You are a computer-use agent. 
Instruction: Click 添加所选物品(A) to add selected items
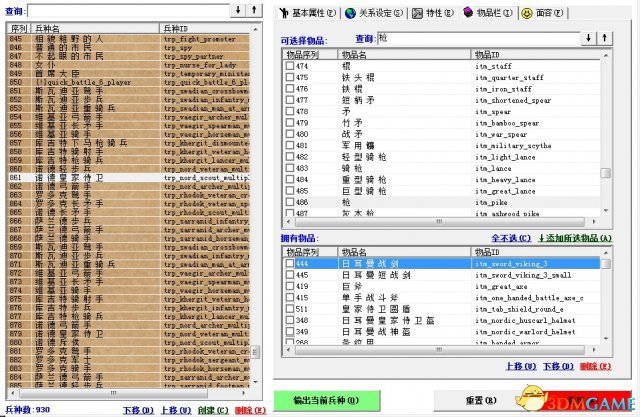[575, 238]
